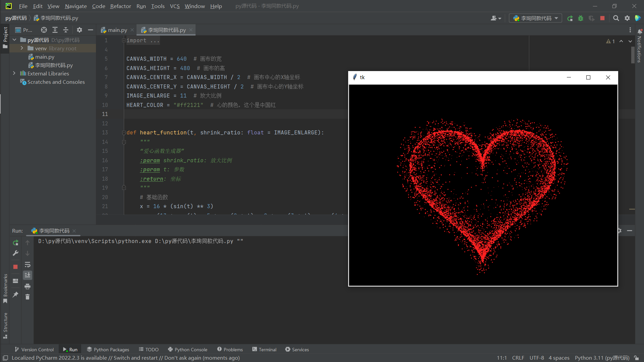Close the 李珣同款代码.py editor tab
The height and width of the screenshot is (362, 644).
[x=191, y=30]
